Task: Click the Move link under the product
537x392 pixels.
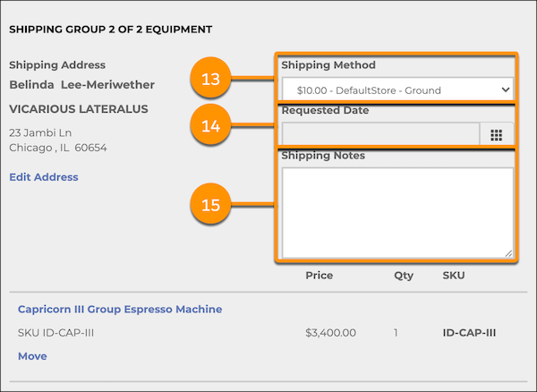Action: tap(32, 356)
